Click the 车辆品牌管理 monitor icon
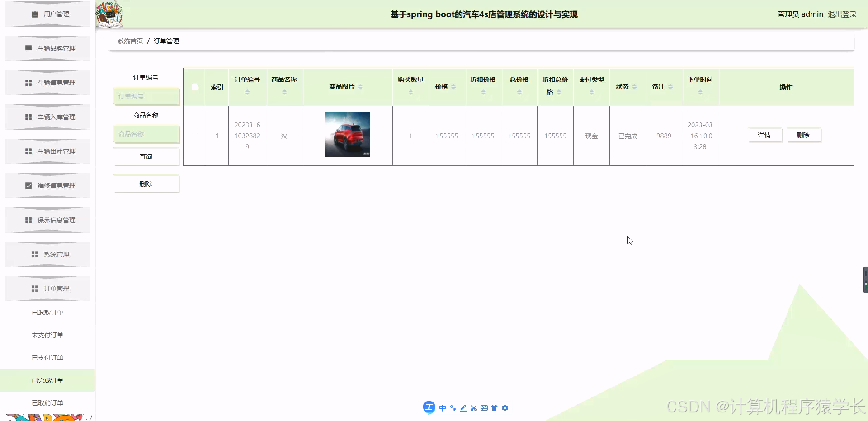Screen dimensions: 868x421 click(28, 48)
